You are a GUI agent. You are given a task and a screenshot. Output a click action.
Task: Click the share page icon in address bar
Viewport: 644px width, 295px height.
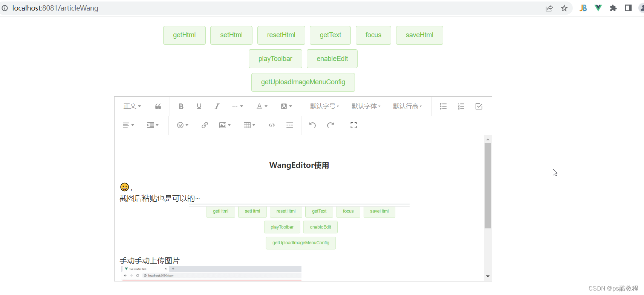click(549, 8)
